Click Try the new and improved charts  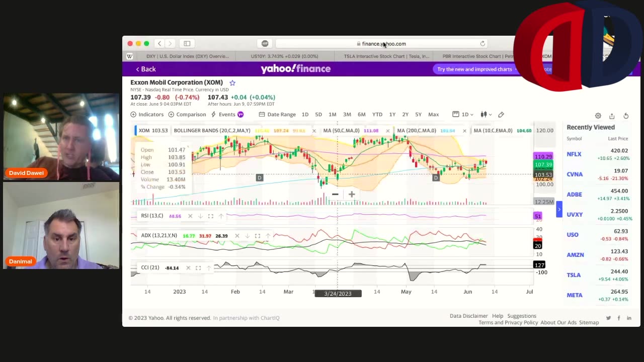click(x=474, y=69)
